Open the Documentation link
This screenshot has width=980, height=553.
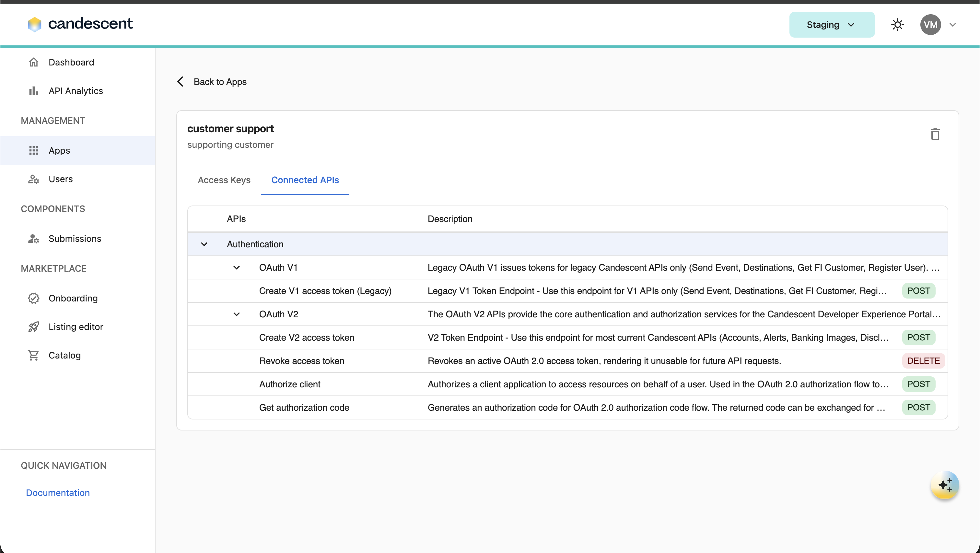coord(58,492)
